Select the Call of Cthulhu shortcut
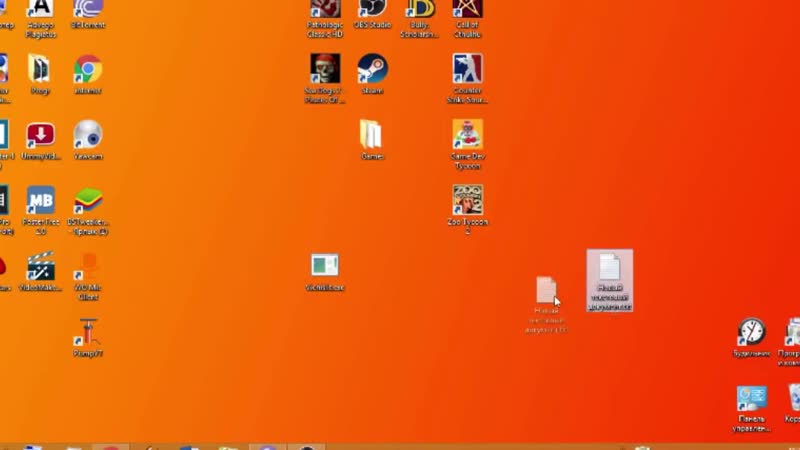800x450 pixels. [467, 18]
